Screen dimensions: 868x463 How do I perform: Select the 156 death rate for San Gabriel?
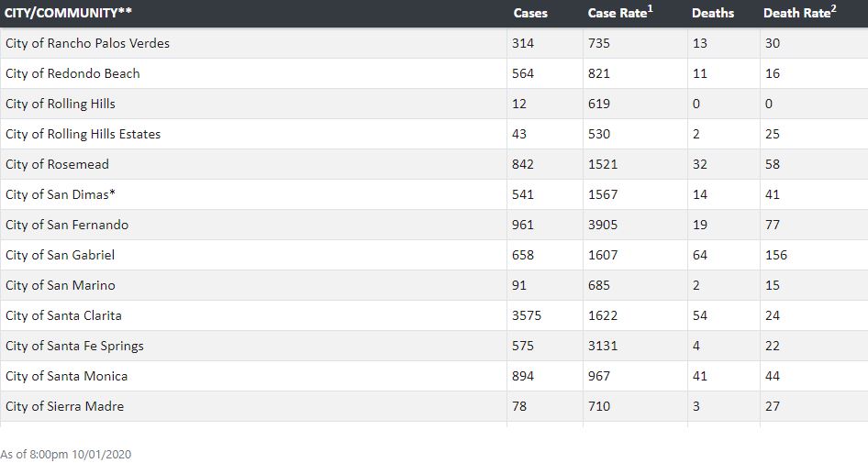pos(775,255)
